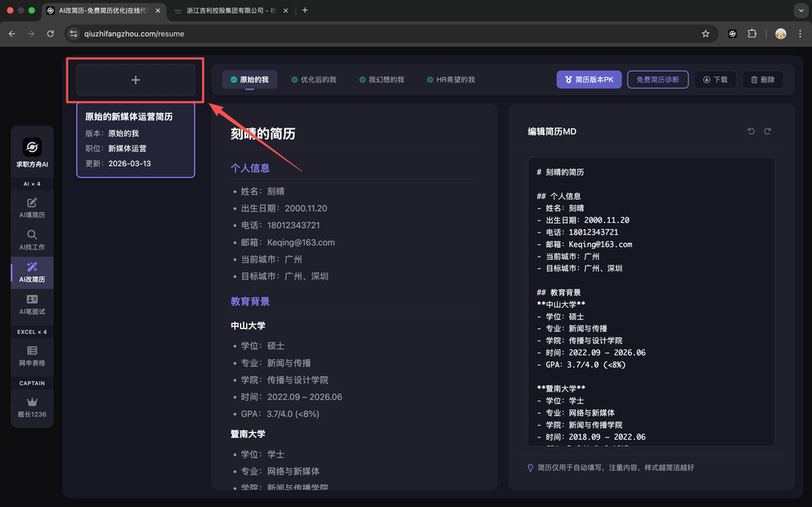
Task: Click the 舰长1236 crown icon
Action: (x=32, y=407)
